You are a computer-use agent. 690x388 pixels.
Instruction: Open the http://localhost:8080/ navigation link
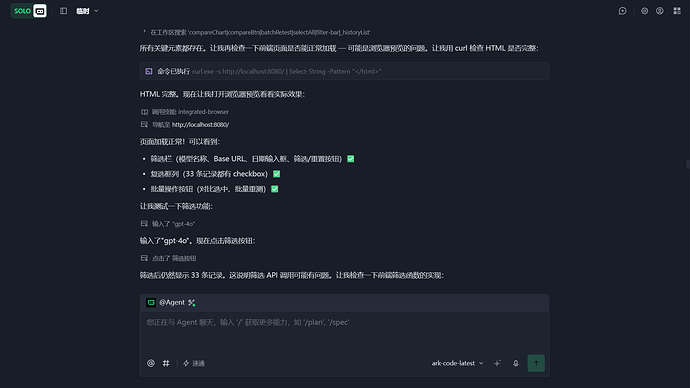coord(200,125)
